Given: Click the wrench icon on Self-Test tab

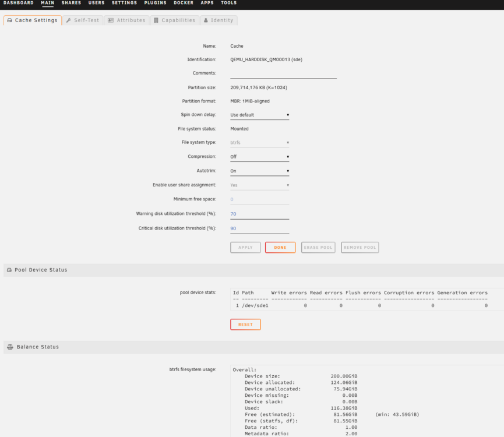Looking at the screenshot, I should tap(69, 20).
